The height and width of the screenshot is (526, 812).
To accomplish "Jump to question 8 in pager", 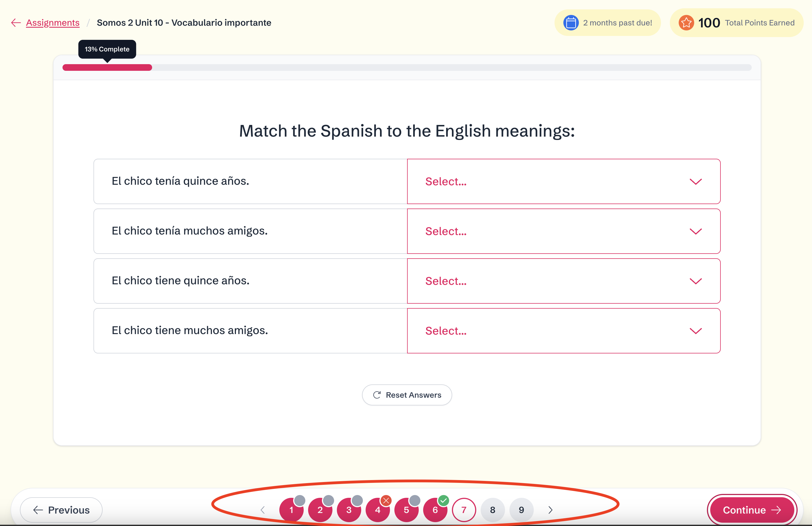I will [492, 510].
